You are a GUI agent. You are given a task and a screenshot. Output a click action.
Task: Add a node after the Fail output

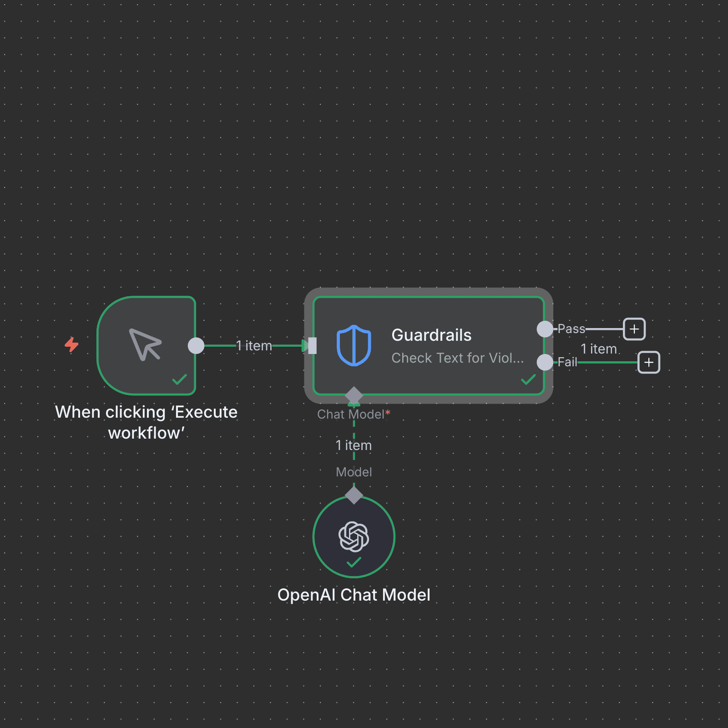tap(648, 362)
